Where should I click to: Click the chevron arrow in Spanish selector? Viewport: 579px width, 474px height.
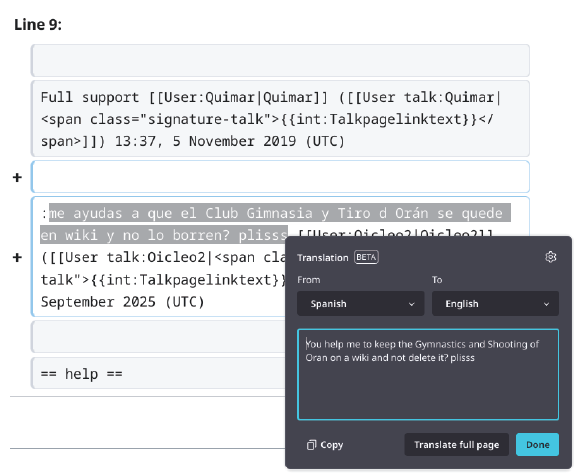pyautogui.click(x=411, y=304)
